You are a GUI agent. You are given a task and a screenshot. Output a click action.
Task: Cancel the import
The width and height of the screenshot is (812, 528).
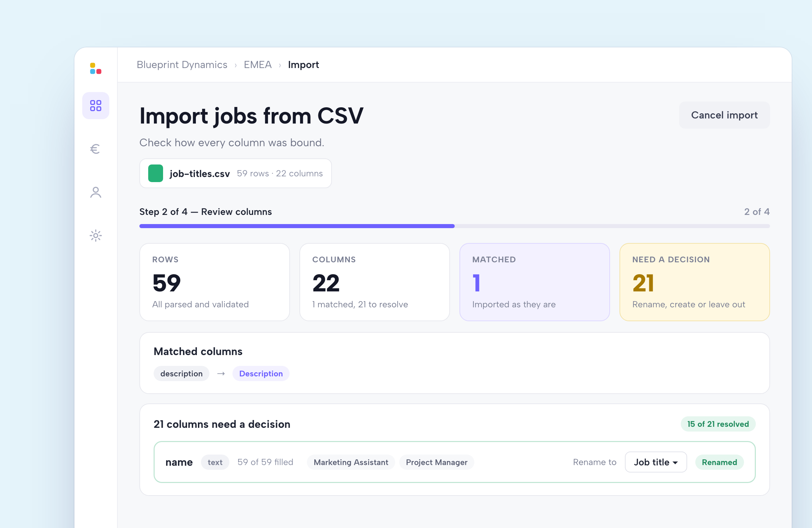(724, 115)
